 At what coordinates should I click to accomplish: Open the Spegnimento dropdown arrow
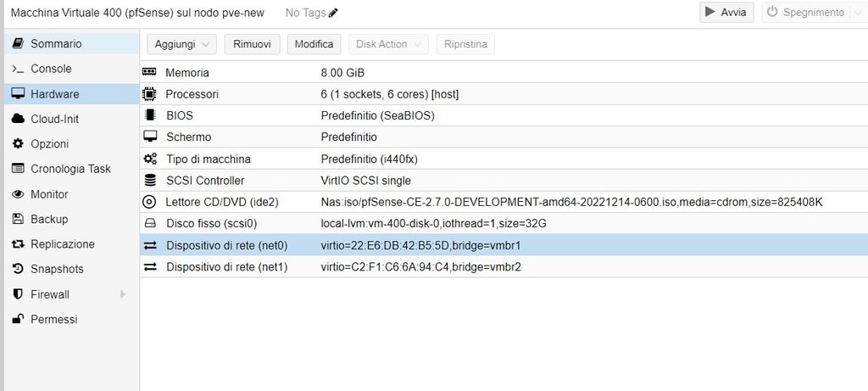[x=857, y=12]
